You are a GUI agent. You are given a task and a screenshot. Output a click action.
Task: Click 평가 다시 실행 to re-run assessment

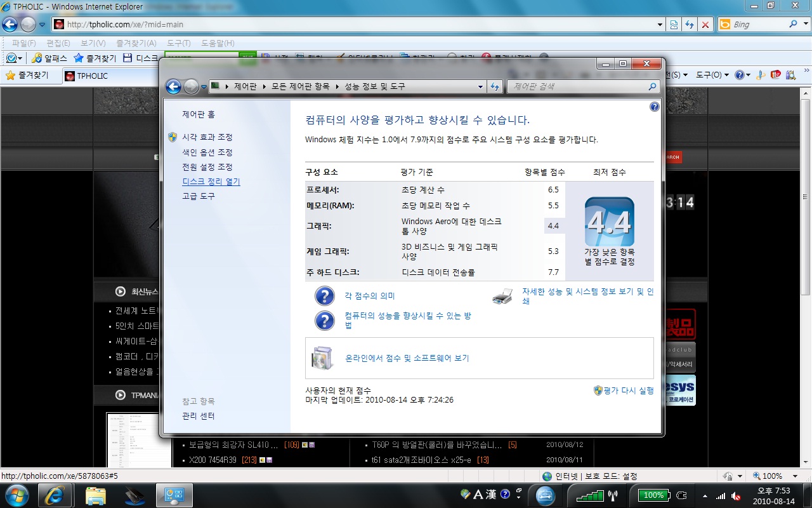[624, 391]
